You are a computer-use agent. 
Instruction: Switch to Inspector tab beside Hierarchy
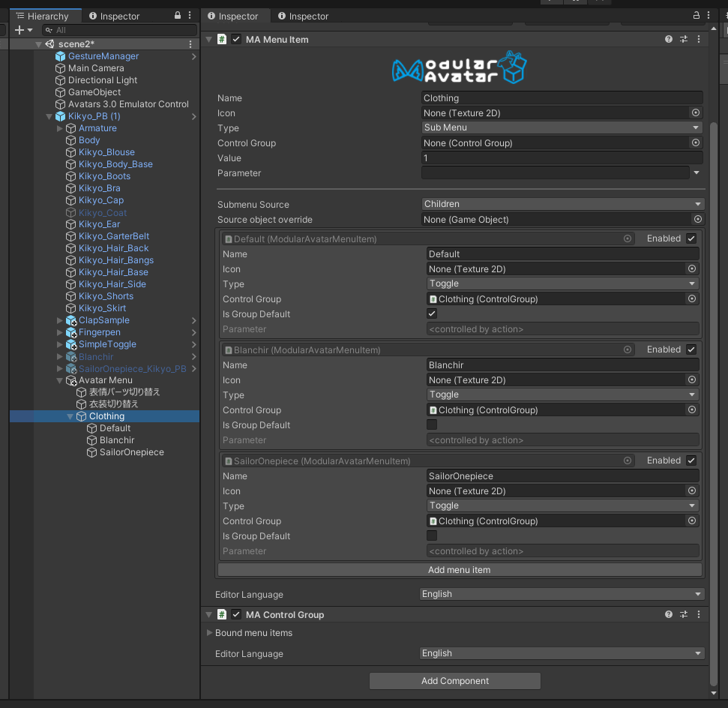tap(114, 16)
